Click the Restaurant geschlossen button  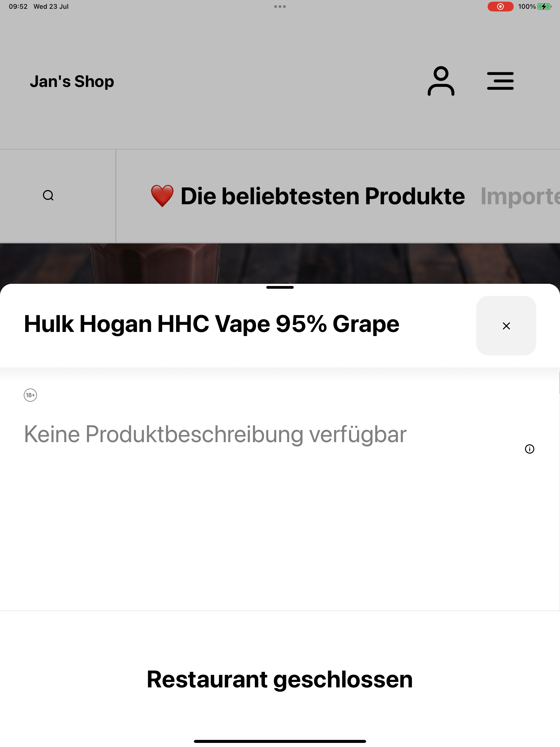click(x=280, y=679)
